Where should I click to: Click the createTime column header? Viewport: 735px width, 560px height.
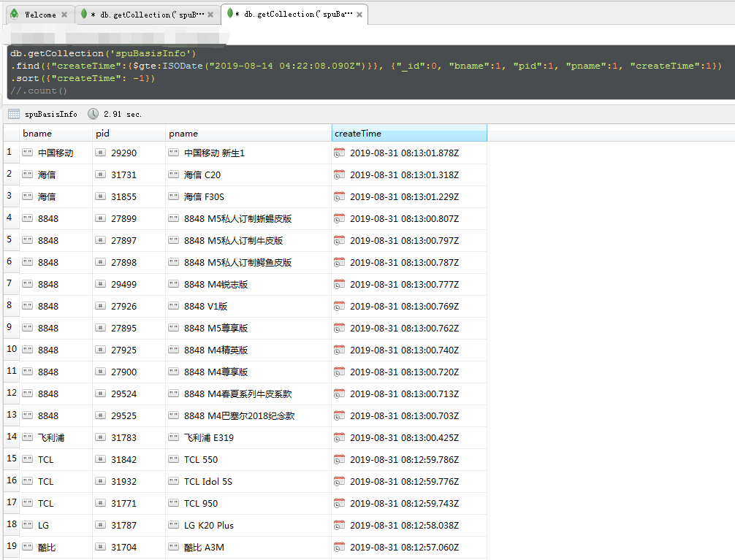(x=409, y=133)
